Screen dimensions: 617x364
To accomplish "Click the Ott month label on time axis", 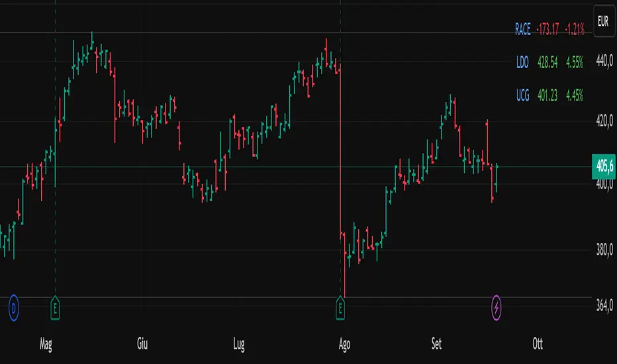I will 538,344.
